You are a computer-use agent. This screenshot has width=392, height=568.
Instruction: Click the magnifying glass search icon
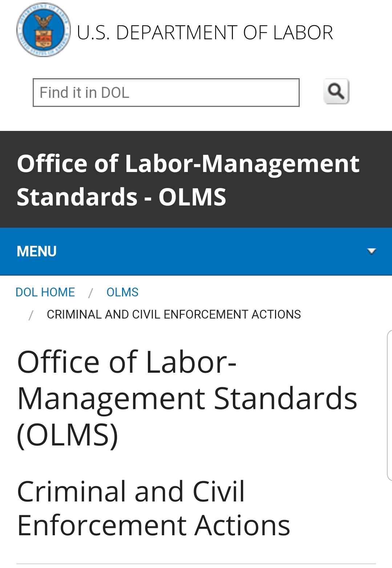click(x=336, y=91)
